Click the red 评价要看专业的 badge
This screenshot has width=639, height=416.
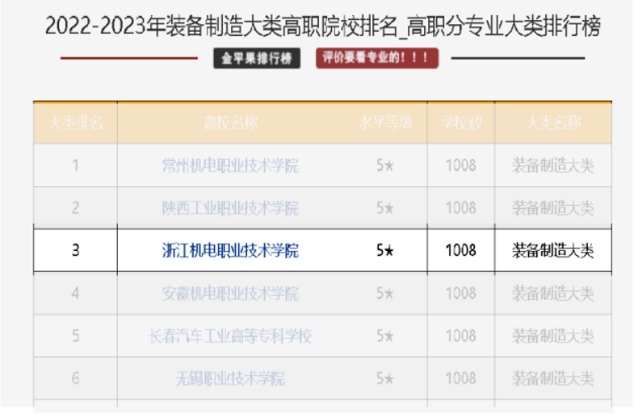point(377,58)
